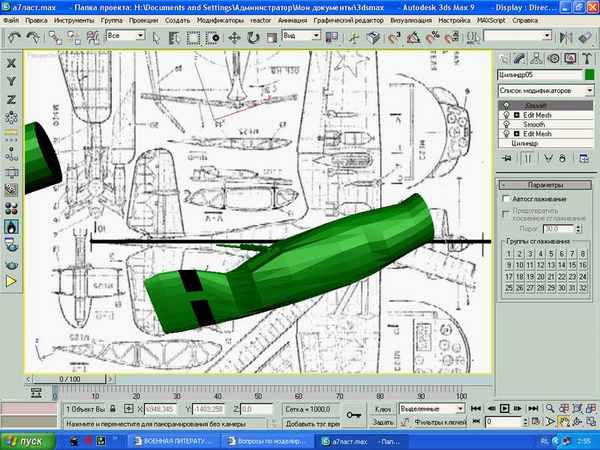
Task: Click the Play Animation button
Action: click(x=504, y=409)
